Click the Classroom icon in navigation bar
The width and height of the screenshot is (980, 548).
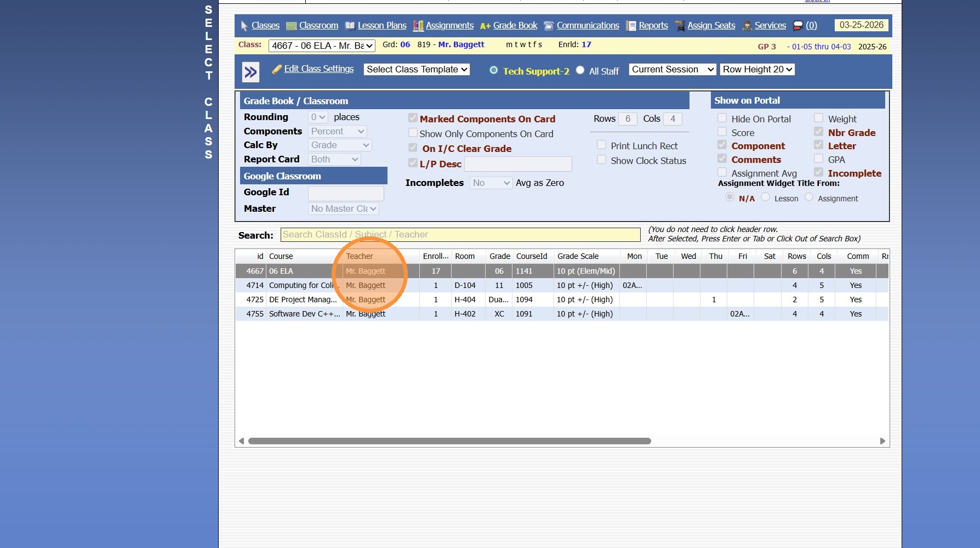pyautogui.click(x=292, y=26)
